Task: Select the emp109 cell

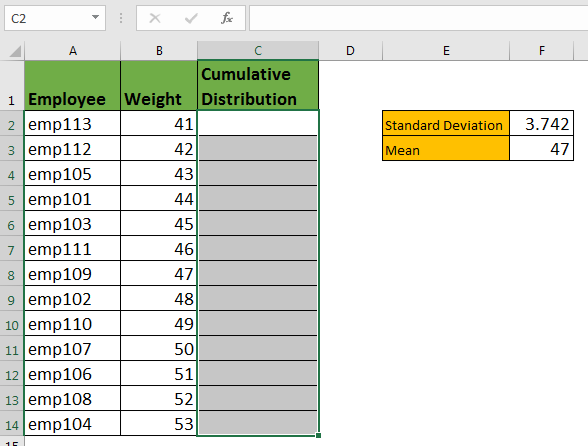Action: (x=72, y=274)
